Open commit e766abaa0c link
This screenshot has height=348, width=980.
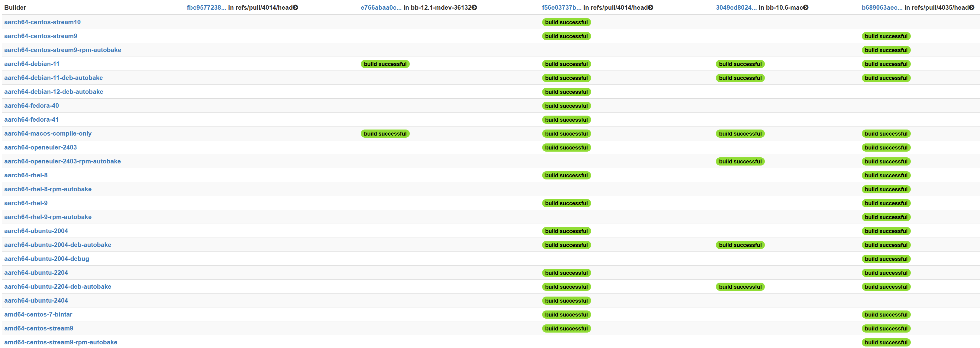pyautogui.click(x=381, y=8)
